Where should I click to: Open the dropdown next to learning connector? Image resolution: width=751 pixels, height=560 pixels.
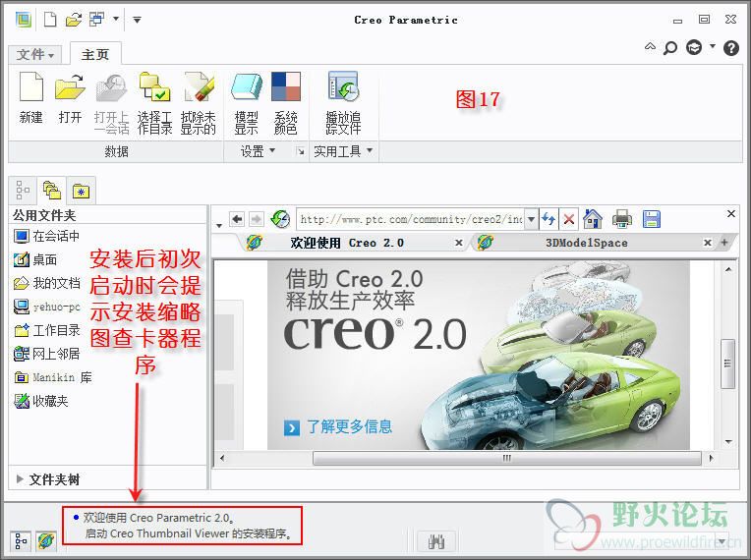coord(713,46)
